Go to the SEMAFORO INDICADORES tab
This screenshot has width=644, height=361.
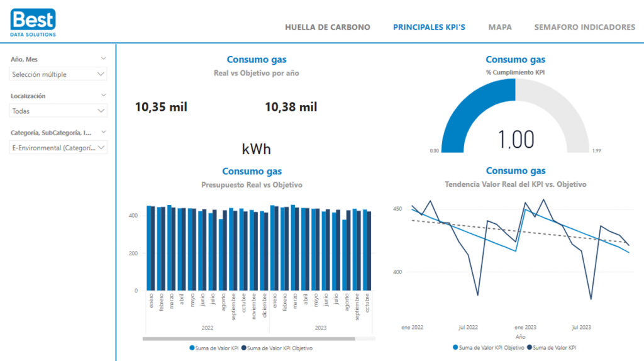click(584, 28)
